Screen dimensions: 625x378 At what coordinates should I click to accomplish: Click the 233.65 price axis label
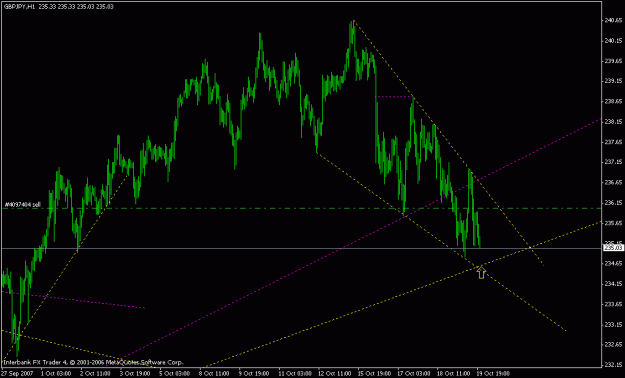614,304
